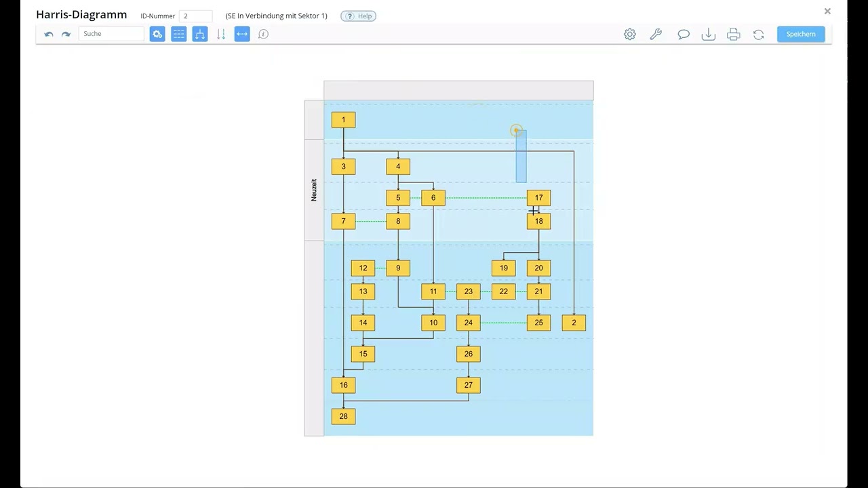This screenshot has height=488, width=868.
Task: Toggle the dashed grid lines button
Action: click(178, 34)
